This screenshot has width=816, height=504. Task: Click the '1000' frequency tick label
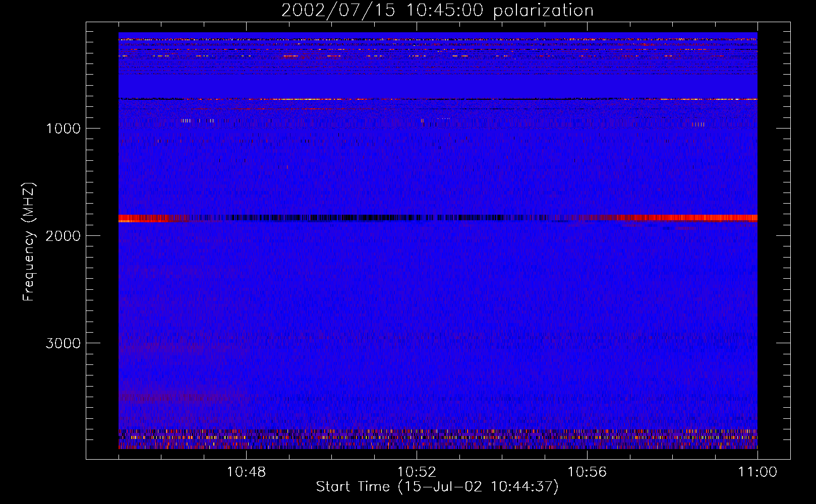click(x=63, y=129)
